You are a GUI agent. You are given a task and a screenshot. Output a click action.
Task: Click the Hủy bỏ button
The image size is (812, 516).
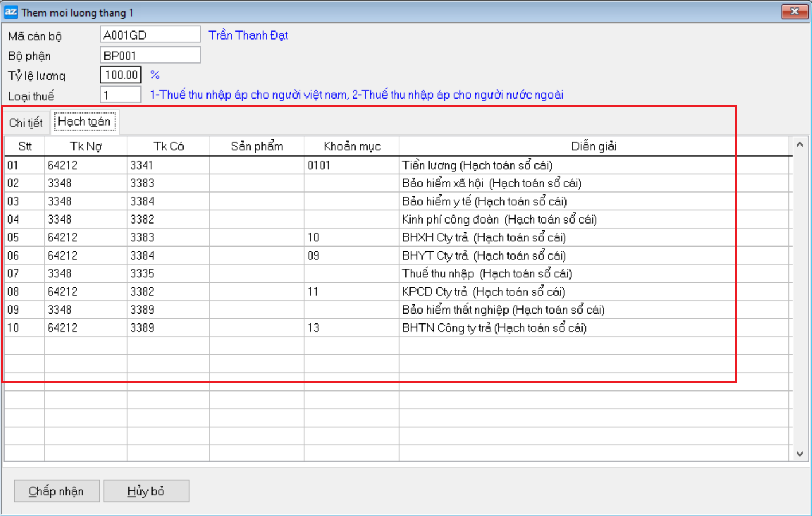point(146,491)
